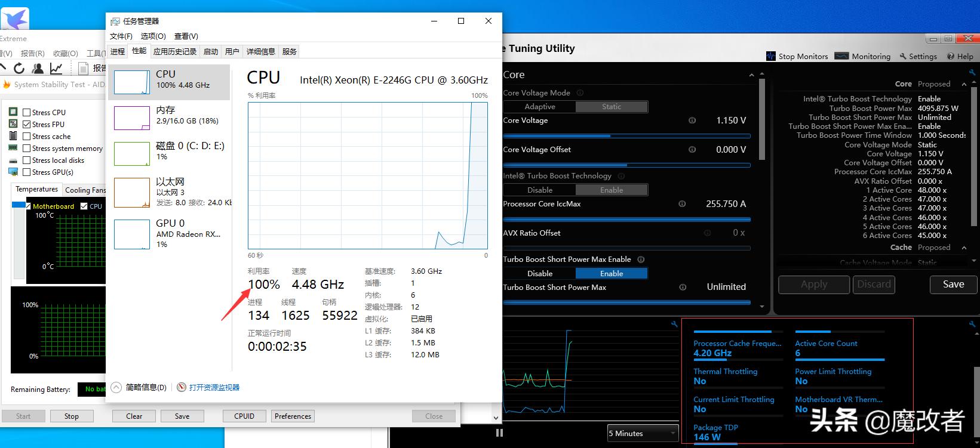Click Stop button in stability test
980x448 pixels.
pyautogui.click(x=72, y=416)
